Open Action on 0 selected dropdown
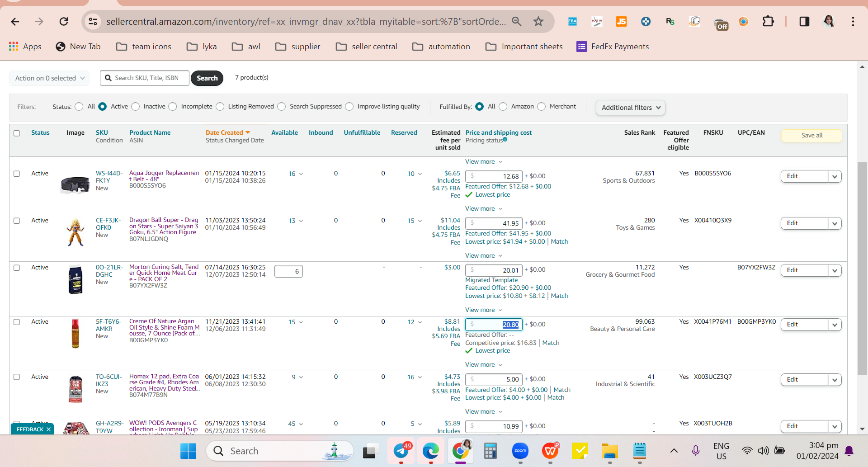Image resolution: width=868 pixels, height=467 pixels. pyautogui.click(x=49, y=78)
